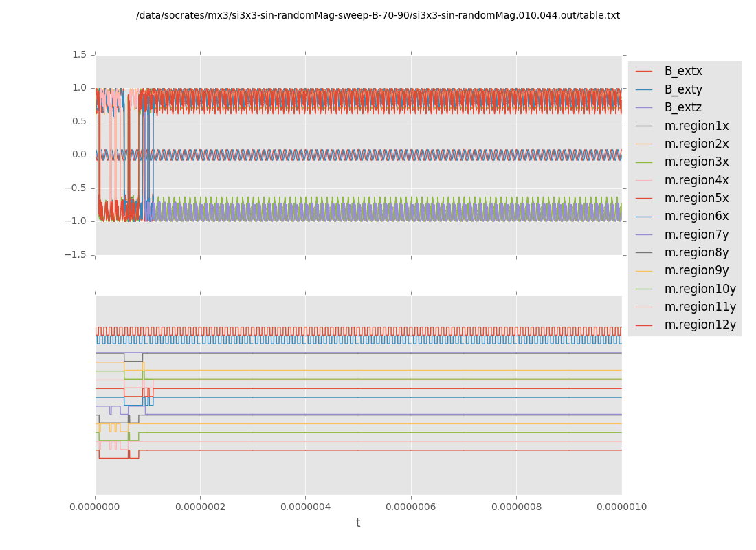The image size is (756, 550).
Task: Select the m.region11y legend label
Action: click(x=699, y=307)
